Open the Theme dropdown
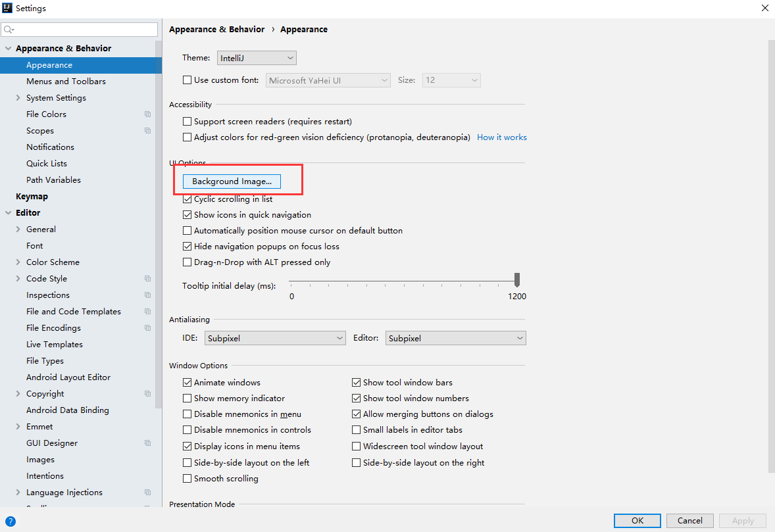775x532 pixels. tap(257, 58)
